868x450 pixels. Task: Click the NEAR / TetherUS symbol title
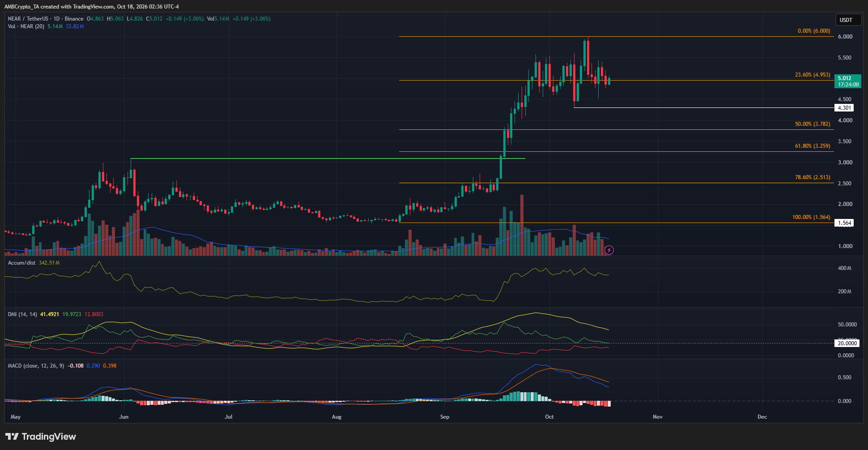(x=28, y=19)
